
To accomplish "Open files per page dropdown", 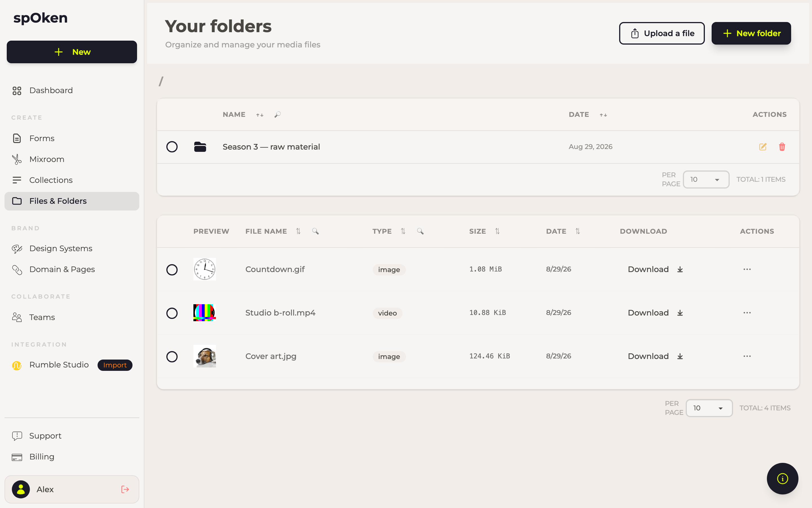I will (709, 408).
